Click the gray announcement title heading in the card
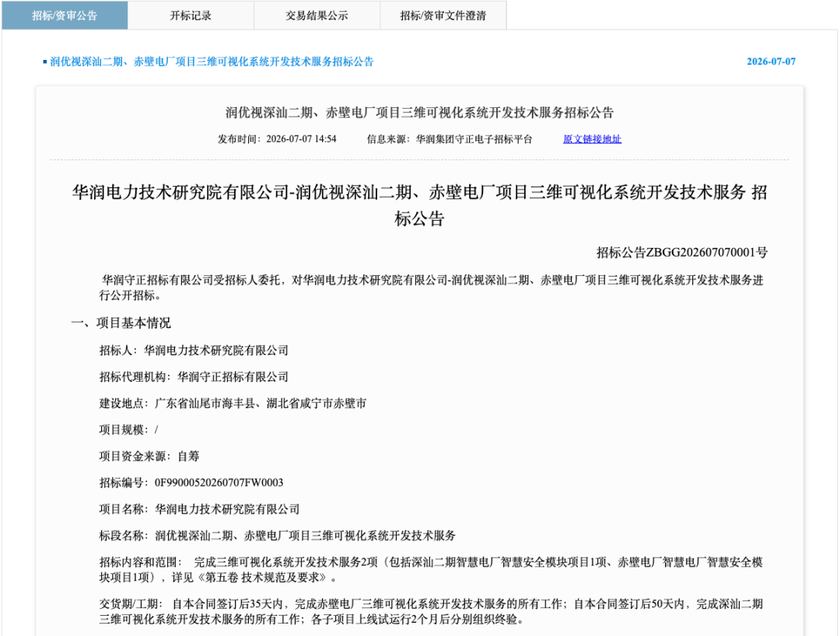This screenshot has height=636, width=840. coord(419,113)
